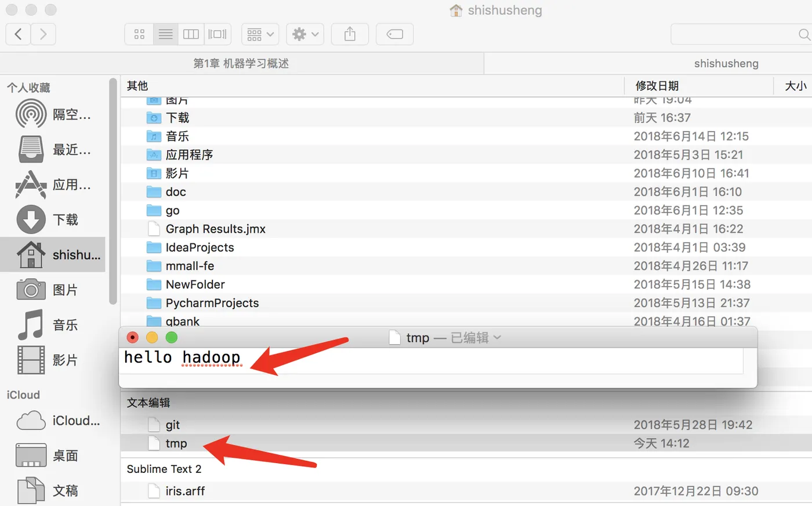Viewport: 812px width, 506px height.
Task: Open iCloud Drive in the sidebar
Action: coord(53,420)
